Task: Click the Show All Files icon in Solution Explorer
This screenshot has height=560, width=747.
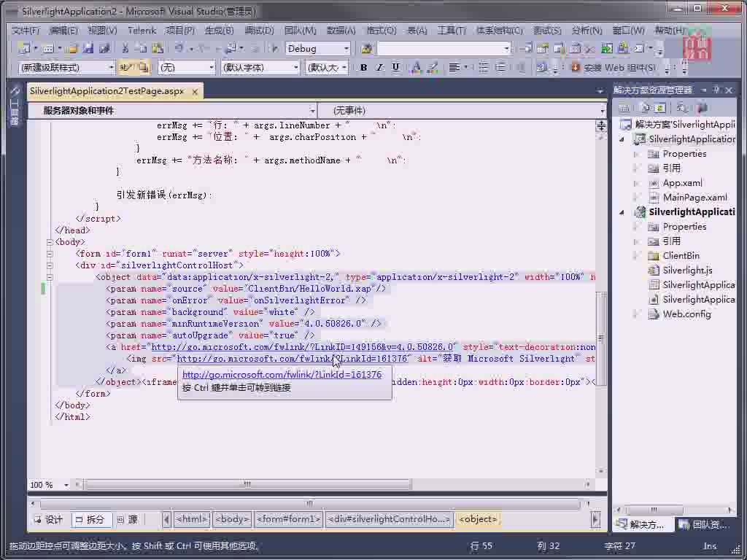Action: click(645, 108)
